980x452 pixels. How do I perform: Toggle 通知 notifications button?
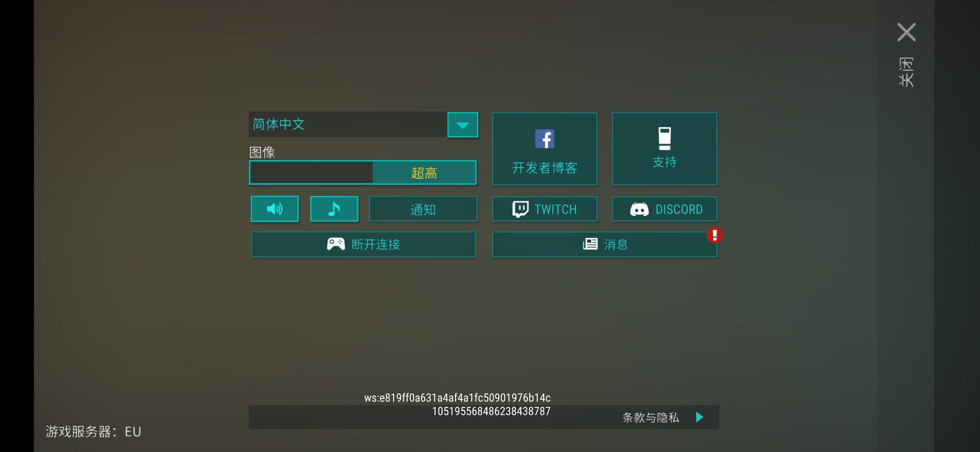[423, 209]
